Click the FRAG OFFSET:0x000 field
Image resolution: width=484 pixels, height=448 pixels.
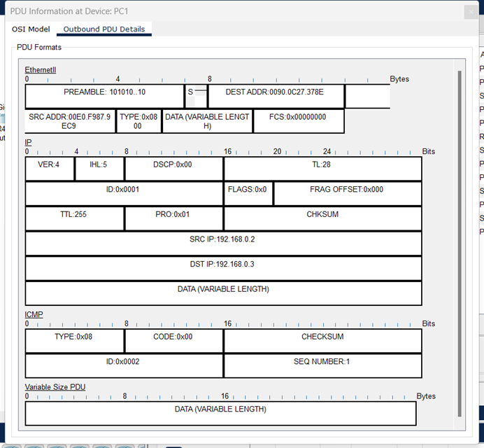348,194
